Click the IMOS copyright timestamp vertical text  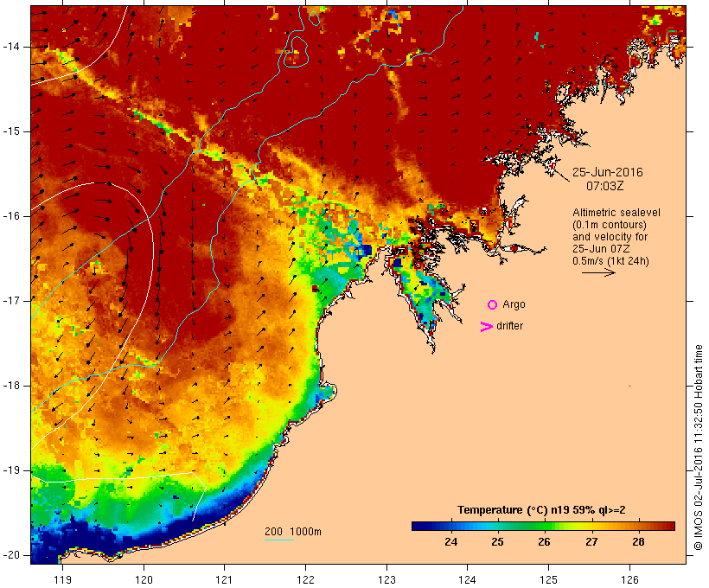pos(699,447)
